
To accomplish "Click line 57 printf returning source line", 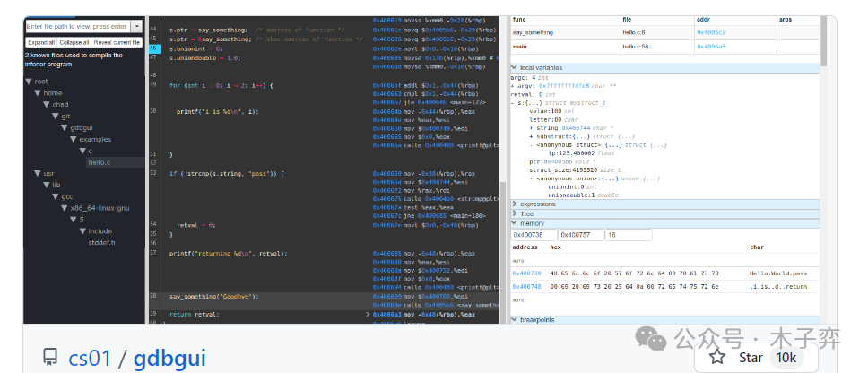I will (x=228, y=254).
